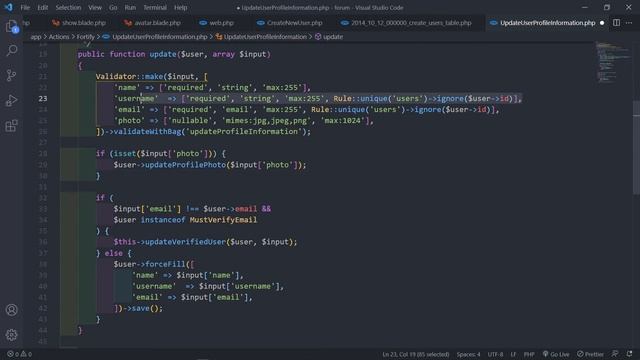Open the Help menu
Viewport: 640px width, 360px height.
(x=180, y=8)
